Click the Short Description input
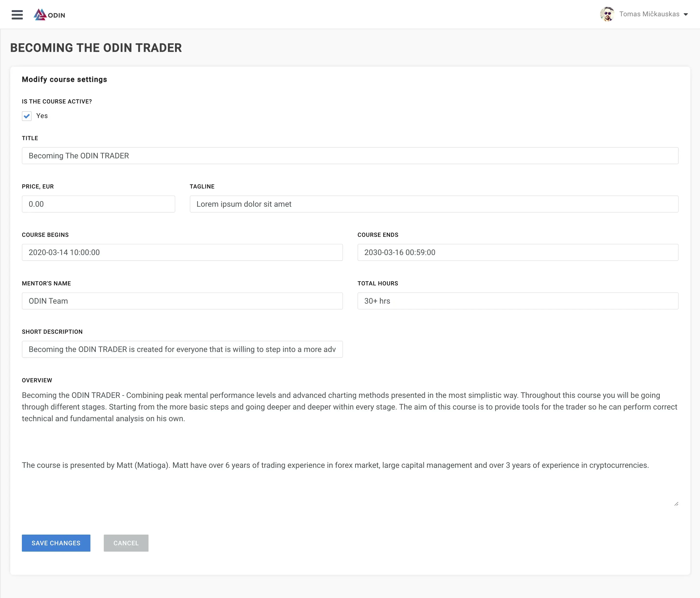 pyautogui.click(x=182, y=349)
